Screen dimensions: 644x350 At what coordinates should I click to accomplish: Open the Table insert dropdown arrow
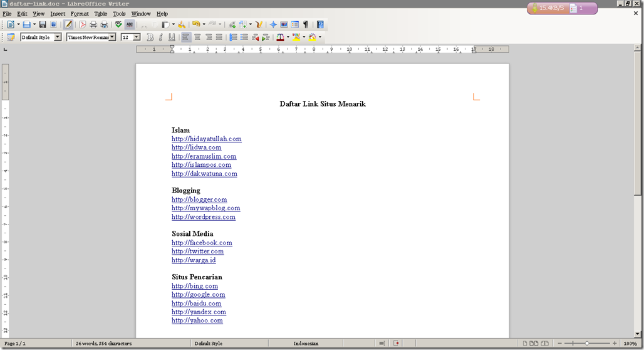click(250, 24)
